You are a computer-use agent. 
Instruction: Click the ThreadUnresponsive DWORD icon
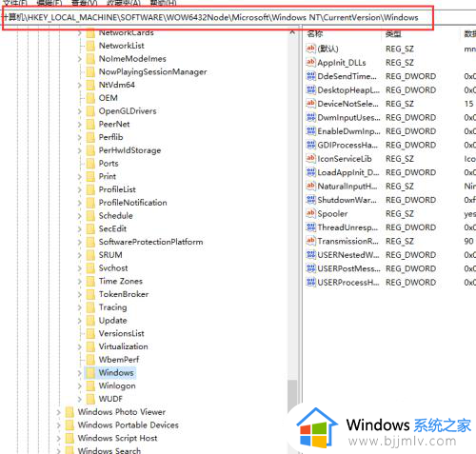pos(310,227)
